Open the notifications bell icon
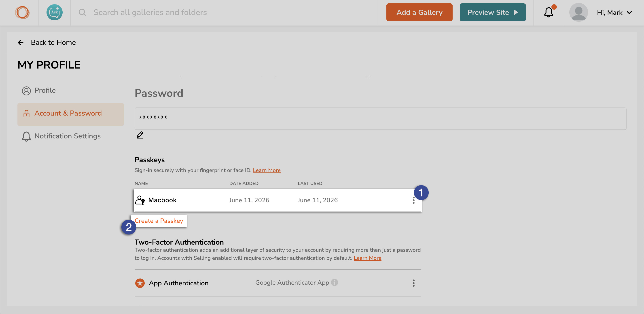This screenshot has width=644, height=314. tap(549, 12)
